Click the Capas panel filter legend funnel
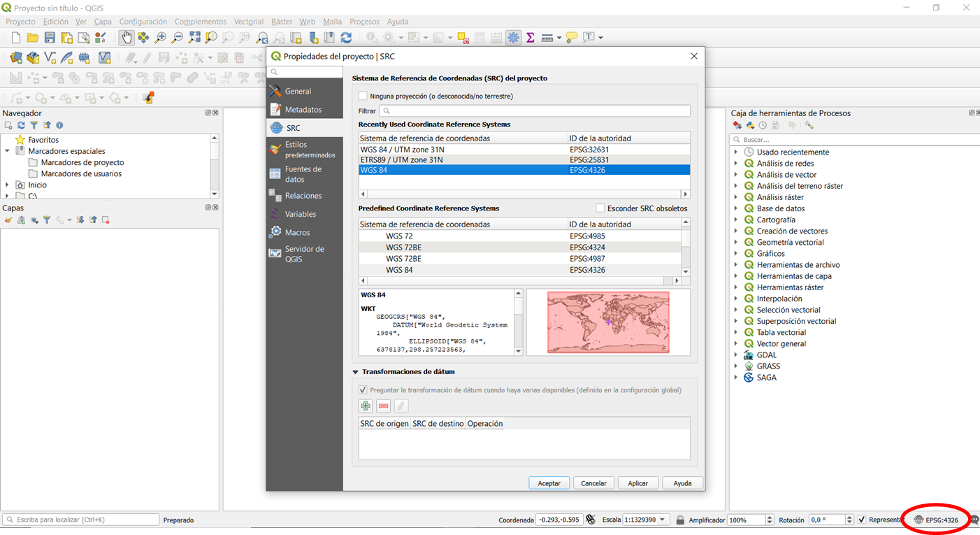980x535 pixels. 47,220
